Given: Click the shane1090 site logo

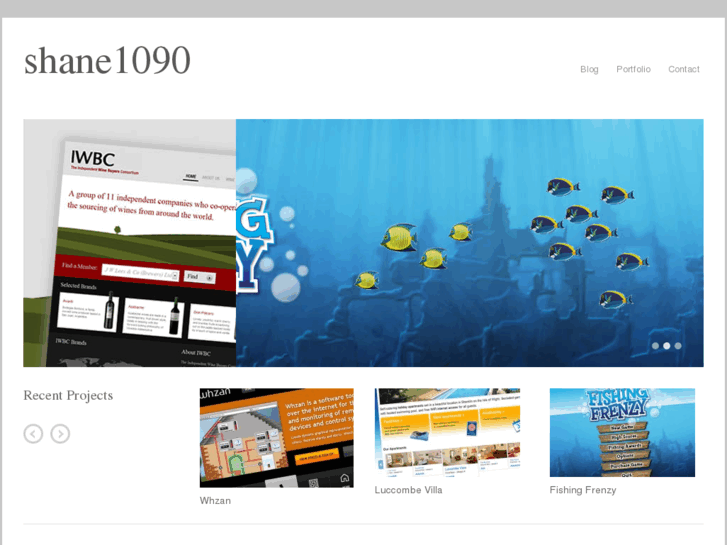Looking at the screenshot, I should [107, 60].
